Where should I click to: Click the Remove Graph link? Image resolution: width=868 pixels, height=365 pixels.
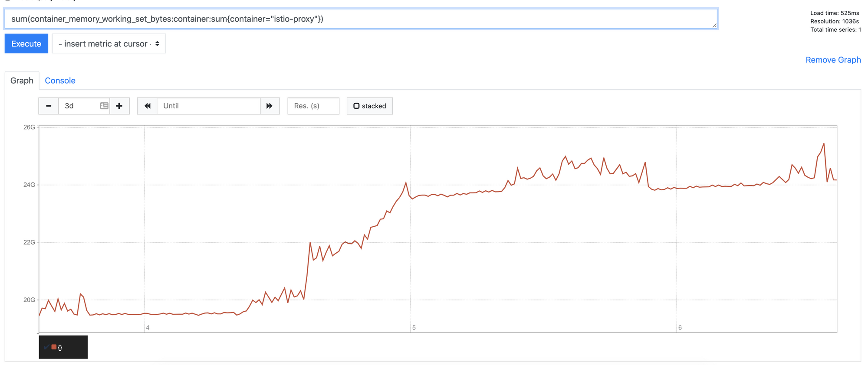click(x=833, y=60)
